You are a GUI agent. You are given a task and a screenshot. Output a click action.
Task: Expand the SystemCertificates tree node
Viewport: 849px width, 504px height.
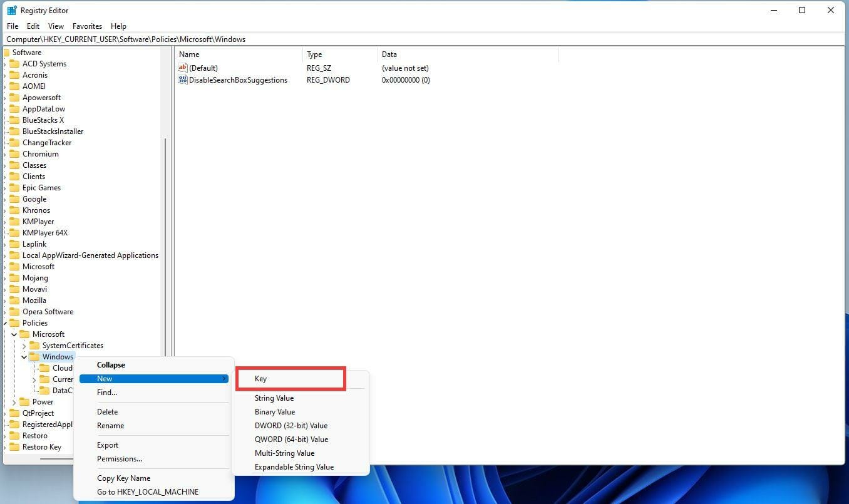pos(24,345)
